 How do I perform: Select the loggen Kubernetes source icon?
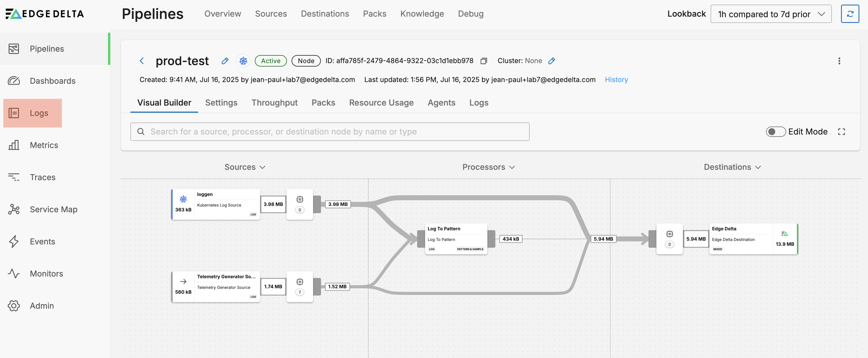click(183, 199)
